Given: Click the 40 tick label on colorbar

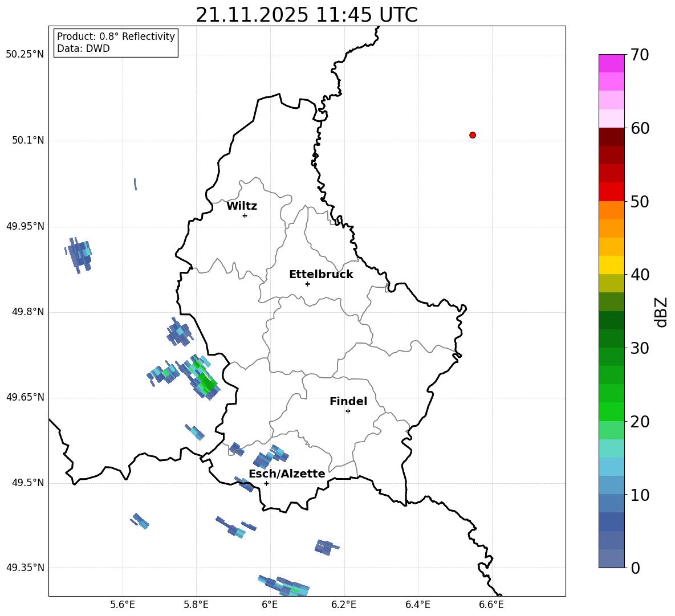Looking at the screenshot, I should 640,275.
